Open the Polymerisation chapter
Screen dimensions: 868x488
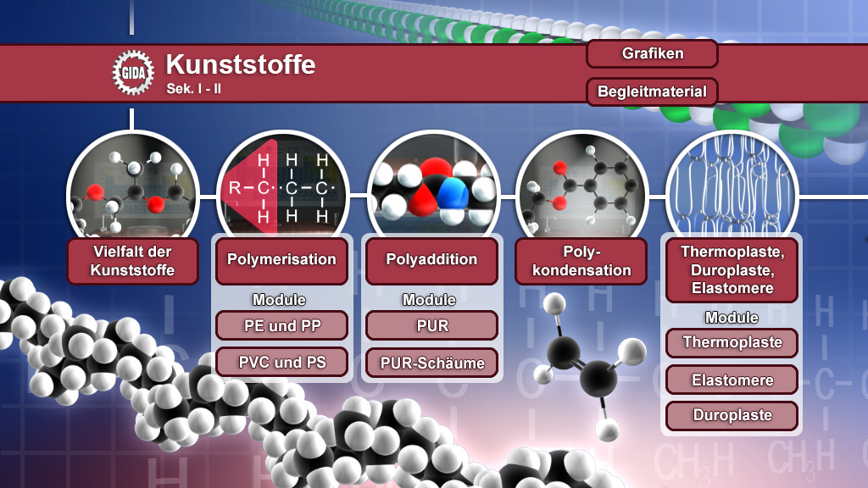click(282, 260)
